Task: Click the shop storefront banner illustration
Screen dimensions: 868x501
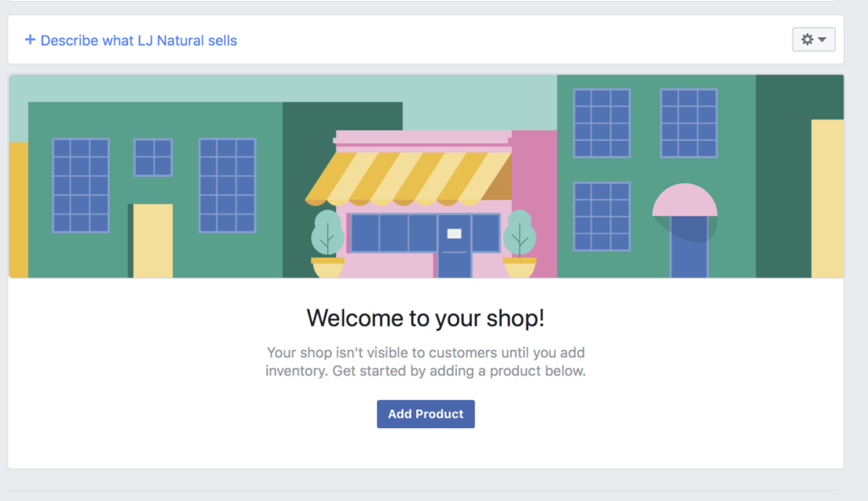Action: pyautogui.click(x=426, y=175)
